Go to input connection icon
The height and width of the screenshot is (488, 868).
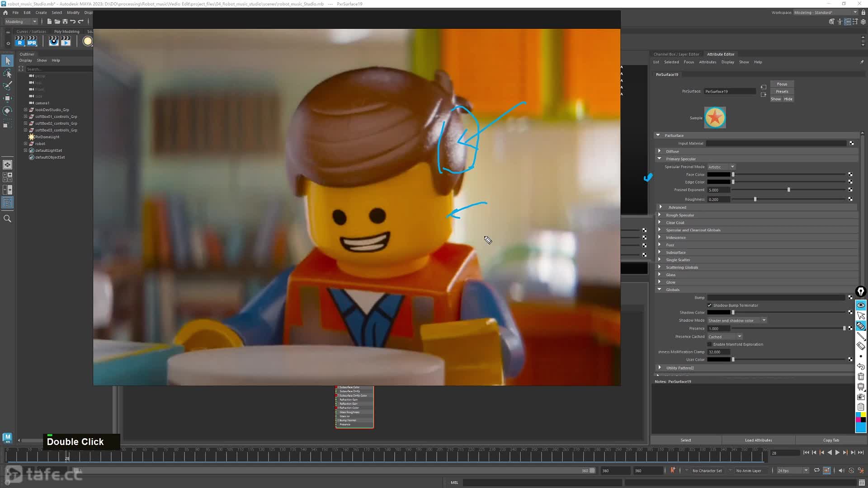tap(764, 87)
